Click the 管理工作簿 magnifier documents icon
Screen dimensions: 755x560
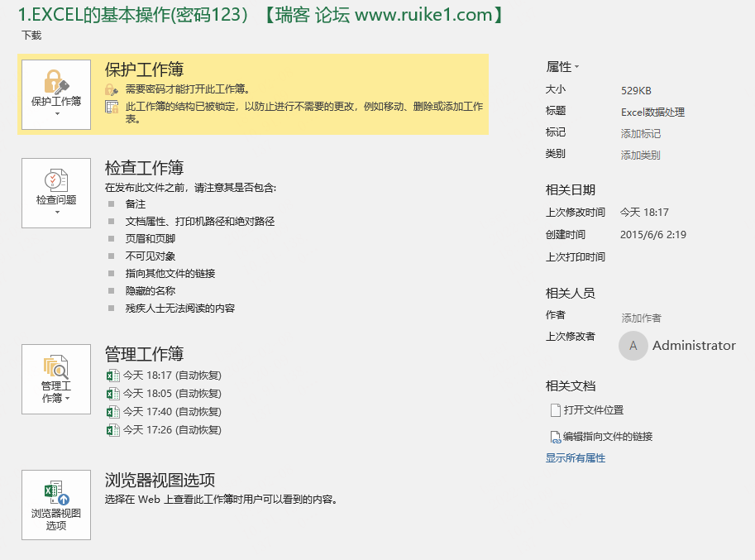(x=56, y=366)
